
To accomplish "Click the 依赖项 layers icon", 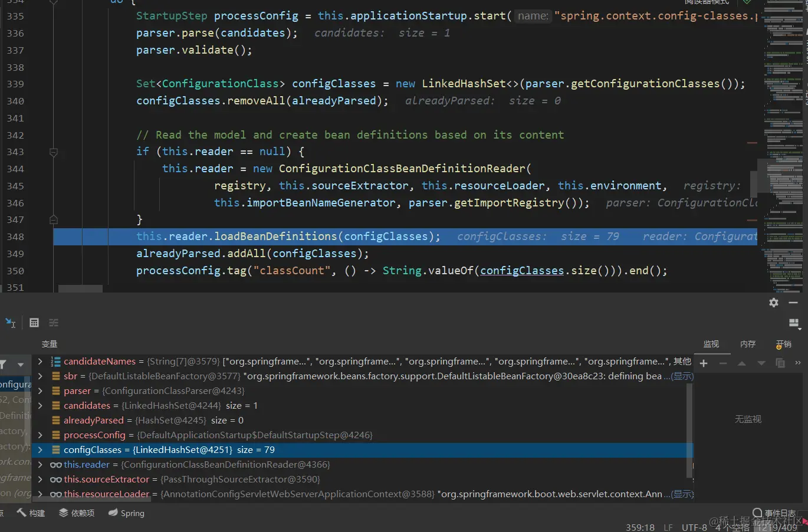I will (x=64, y=513).
